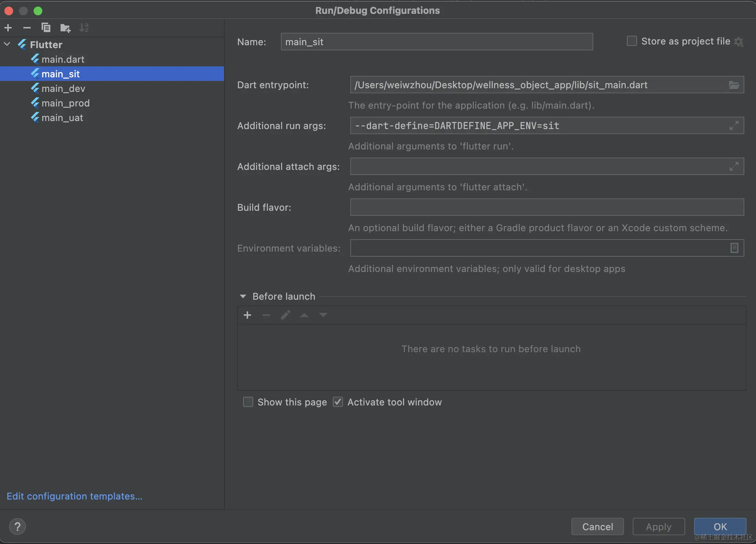Collapse the Before launch section

coord(243,296)
